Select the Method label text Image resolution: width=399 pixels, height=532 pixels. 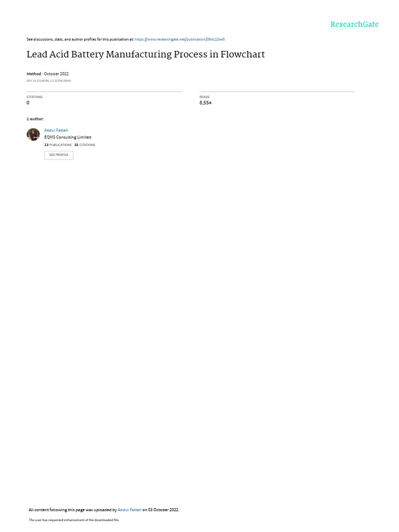(x=34, y=74)
